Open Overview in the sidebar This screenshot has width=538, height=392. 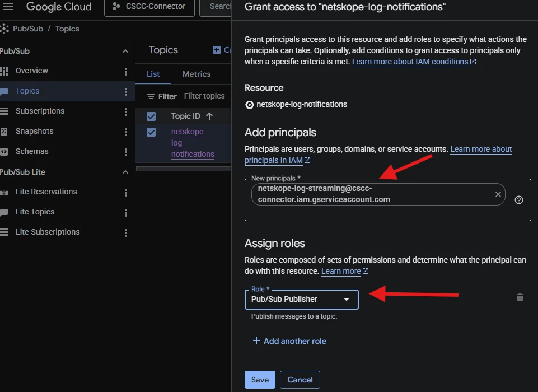[31, 71]
